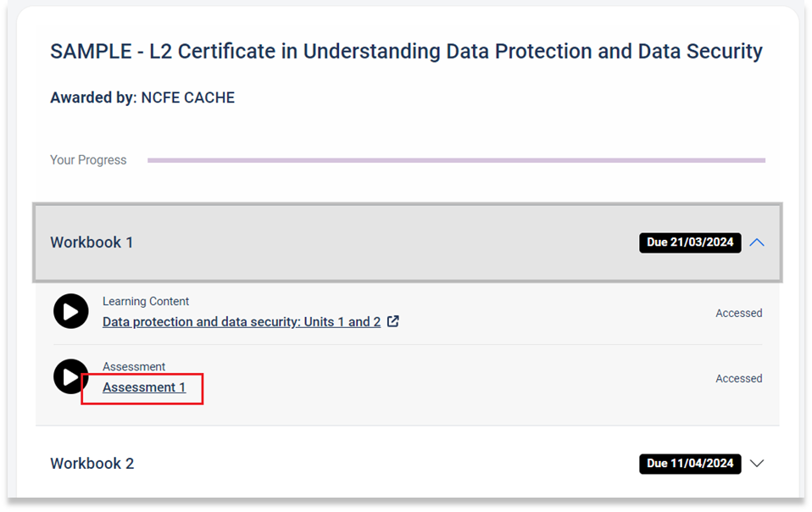Click the course title heading

click(x=406, y=51)
